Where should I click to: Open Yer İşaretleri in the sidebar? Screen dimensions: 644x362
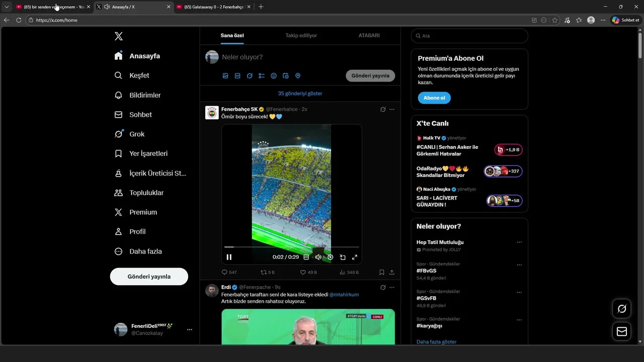(141, 154)
